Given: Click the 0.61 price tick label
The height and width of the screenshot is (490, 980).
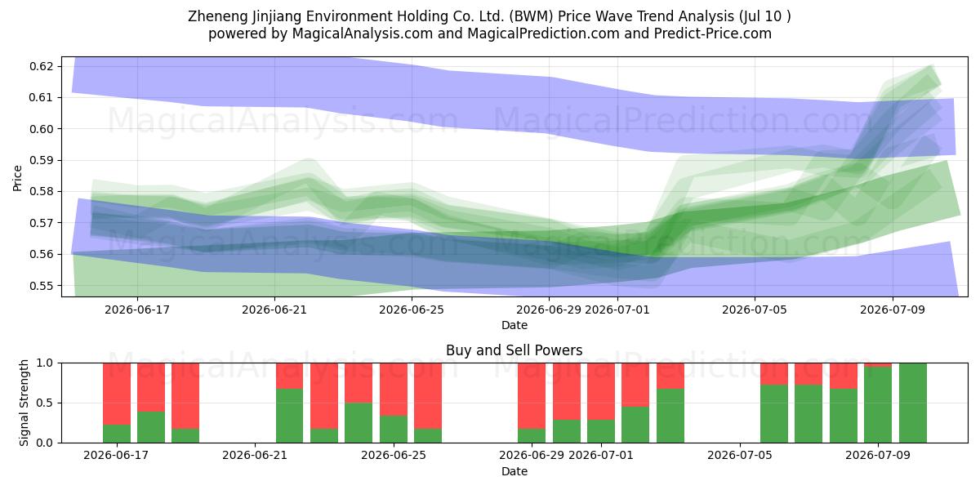Looking at the screenshot, I should pos(42,97).
